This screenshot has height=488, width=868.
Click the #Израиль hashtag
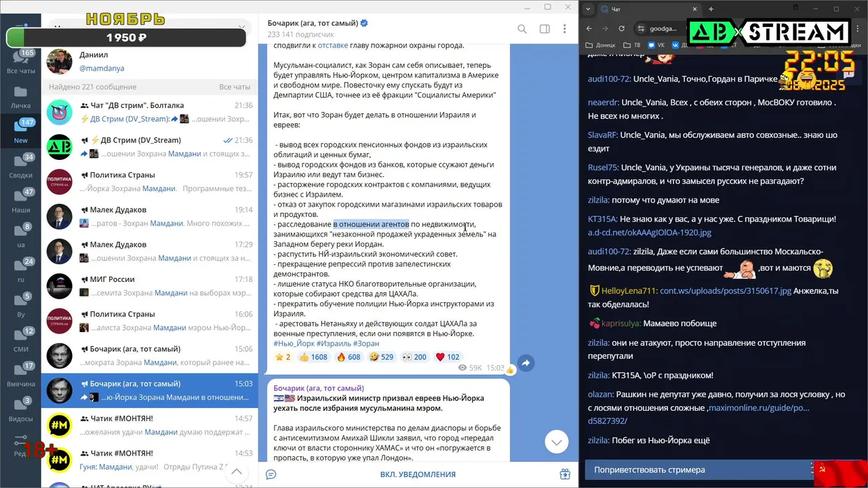click(333, 344)
